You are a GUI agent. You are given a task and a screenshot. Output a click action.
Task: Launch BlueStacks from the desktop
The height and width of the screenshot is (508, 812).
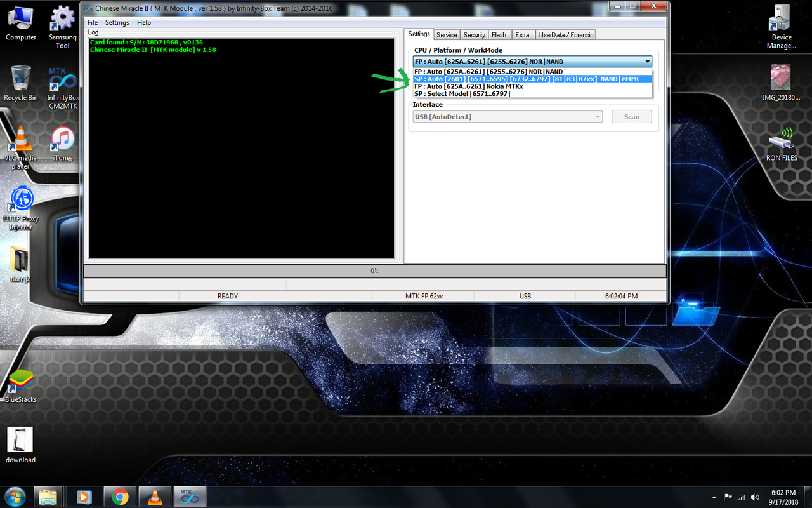(x=20, y=385)
